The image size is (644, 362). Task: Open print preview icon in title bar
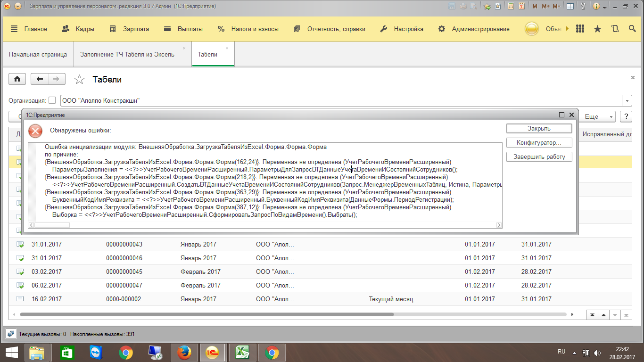tap(474, 7)
